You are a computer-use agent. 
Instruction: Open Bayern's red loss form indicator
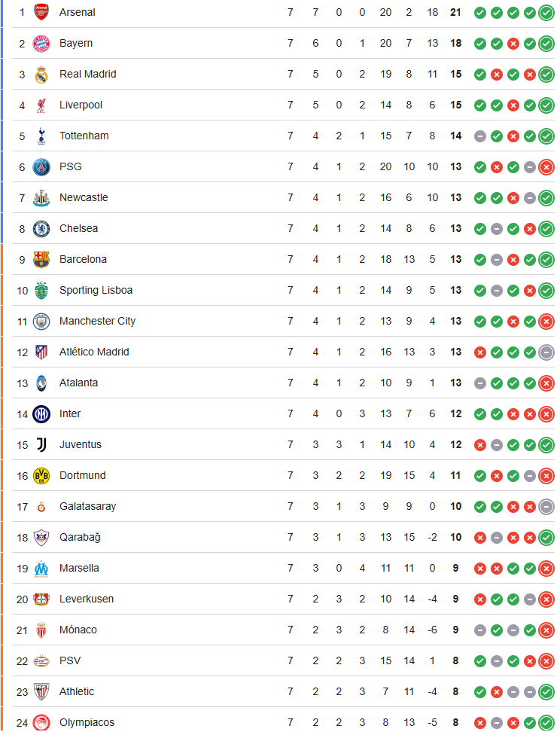[x=513, y=44]
